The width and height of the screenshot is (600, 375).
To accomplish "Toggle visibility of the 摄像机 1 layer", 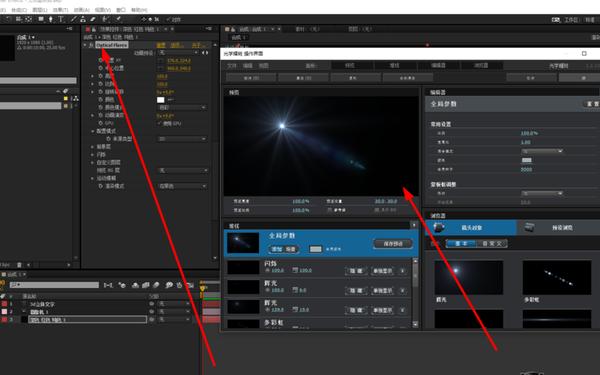I will pos(152,311).
